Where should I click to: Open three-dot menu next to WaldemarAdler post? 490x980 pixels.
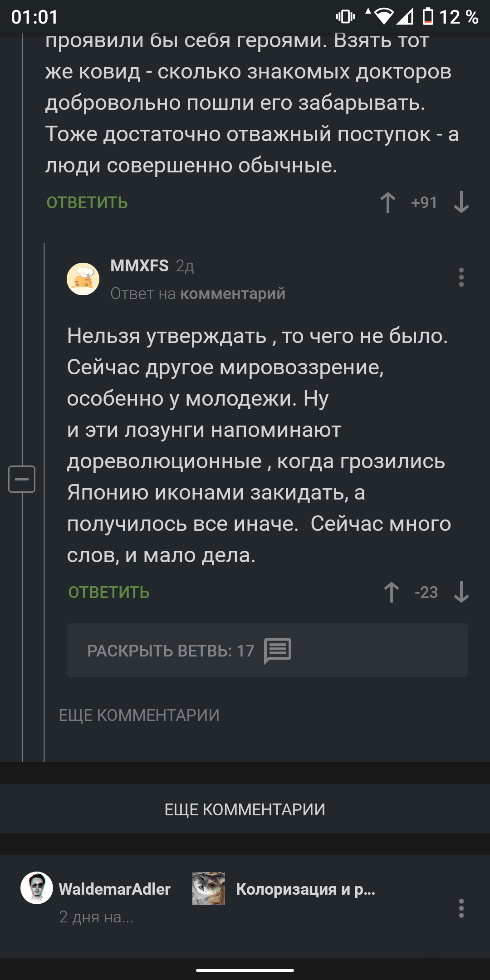pos(461,908)
